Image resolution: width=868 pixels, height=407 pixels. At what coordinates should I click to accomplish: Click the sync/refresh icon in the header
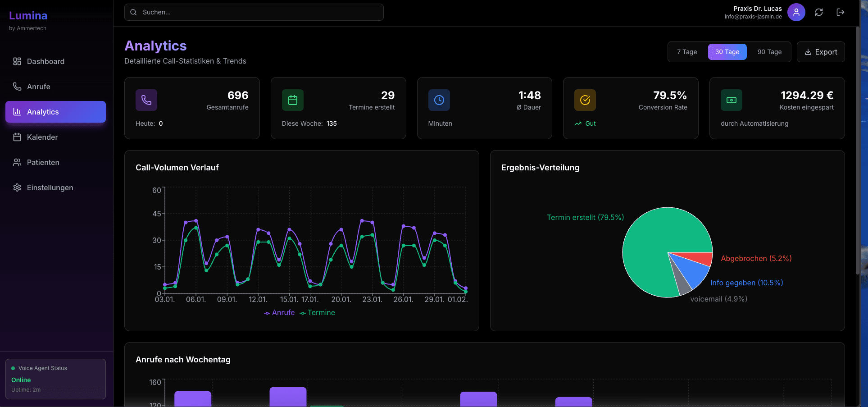tap(819, 12)
